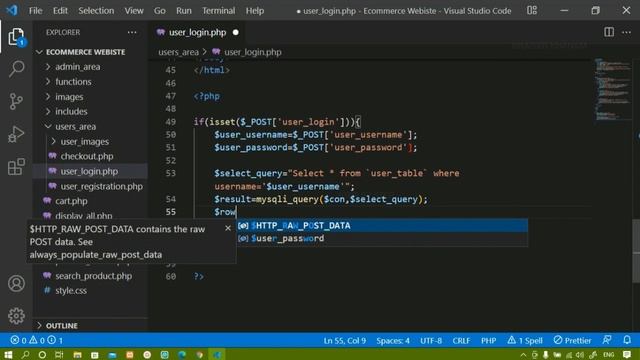This screenshot has height=360, width=640.
Task: Click the Prettier status item
Action: (572, 340)
